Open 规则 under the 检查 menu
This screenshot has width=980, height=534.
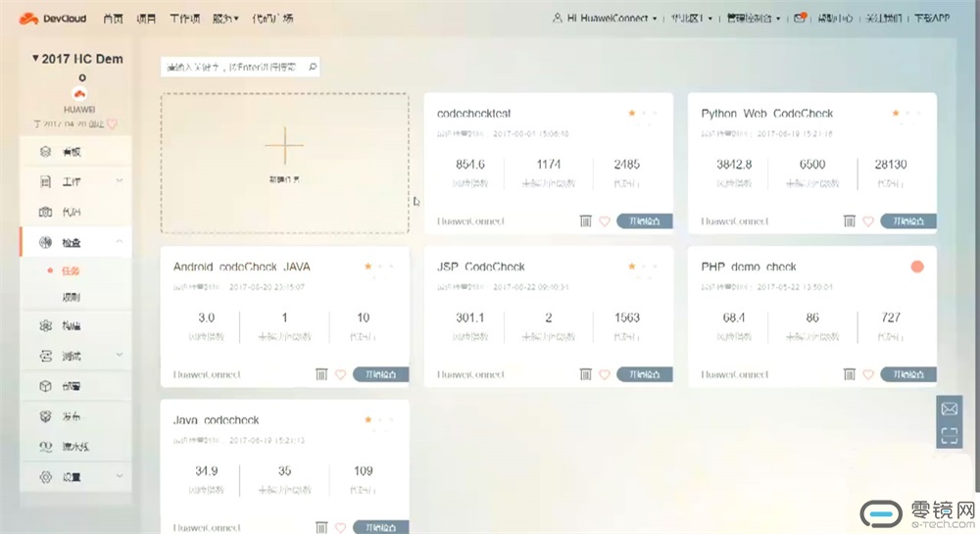pyautogui.click(x=71, y=296)
